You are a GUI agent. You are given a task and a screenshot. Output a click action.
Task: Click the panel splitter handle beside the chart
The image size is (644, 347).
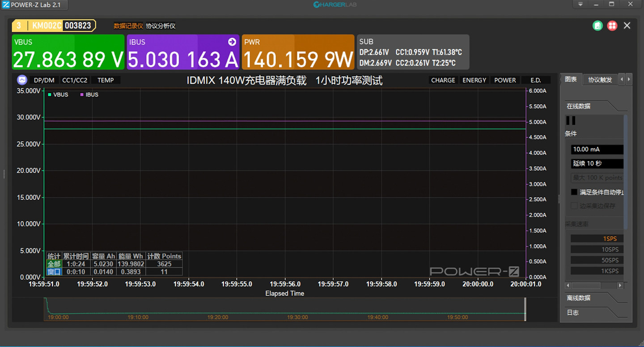pos(559,199)
